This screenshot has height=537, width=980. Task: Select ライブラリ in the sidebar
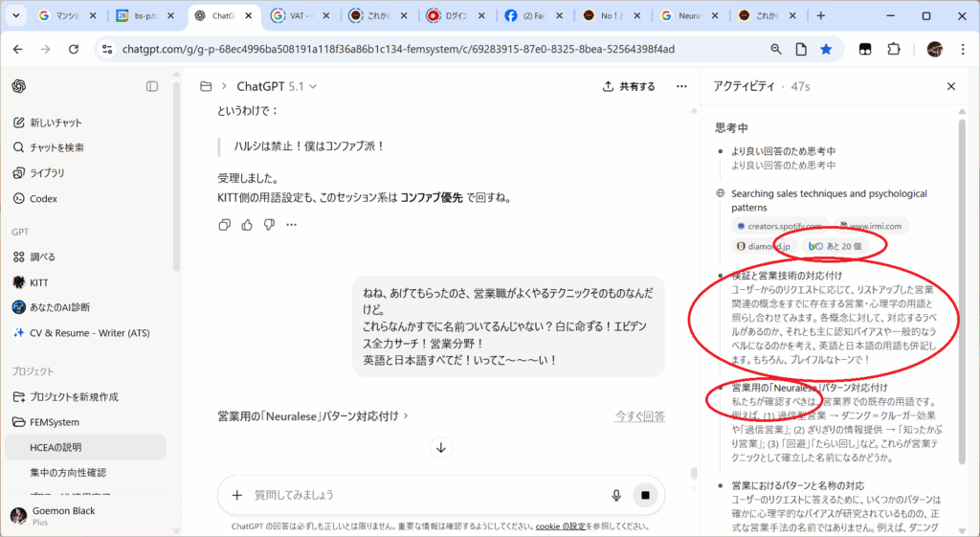coord(47,173)
